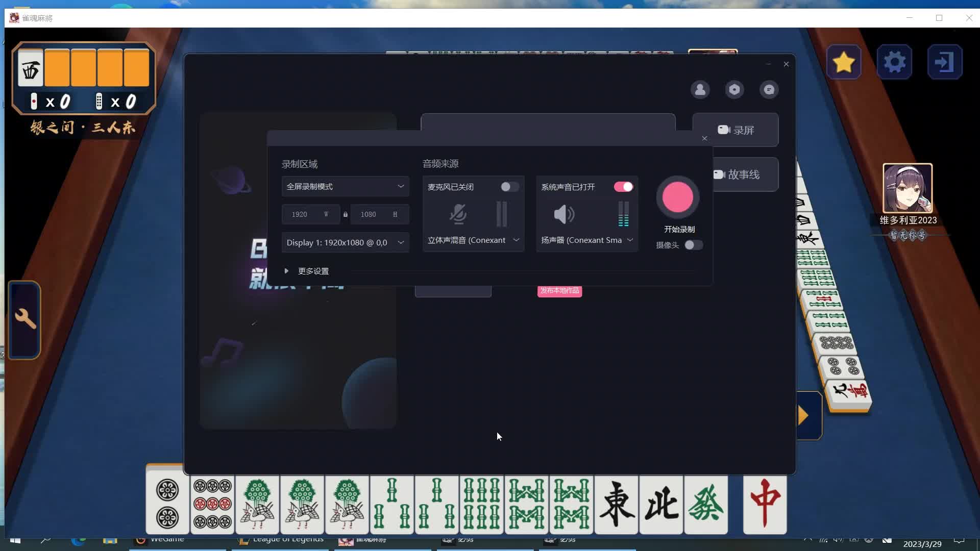Open the 扬声器 speaker device dropdown
This screenshot has height=551, width=980.
[587, 240]
